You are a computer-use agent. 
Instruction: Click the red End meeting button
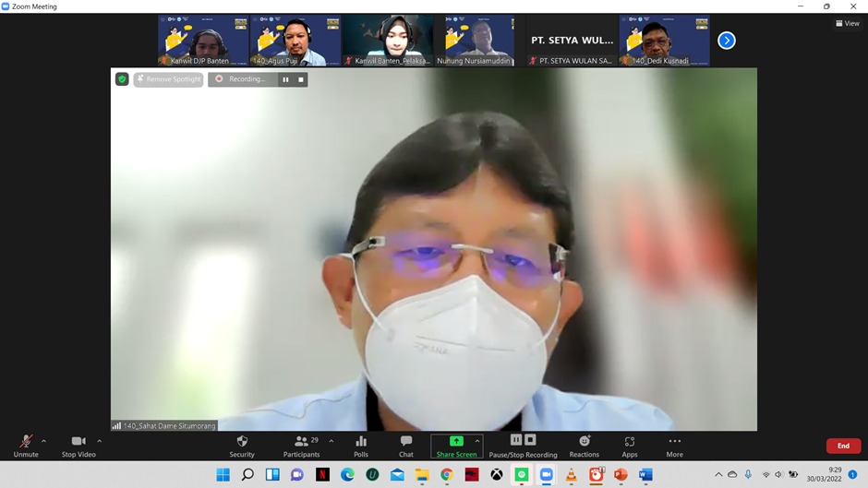[x=843, y=446]
